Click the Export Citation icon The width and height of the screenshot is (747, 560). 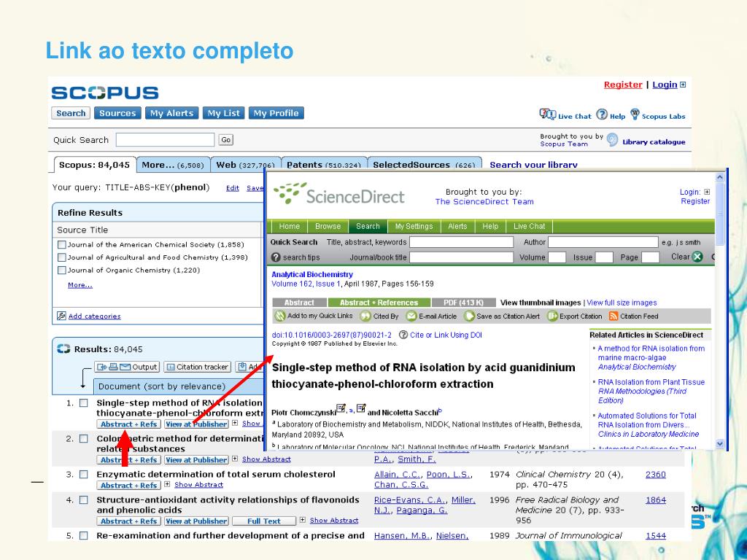point(552,316)
